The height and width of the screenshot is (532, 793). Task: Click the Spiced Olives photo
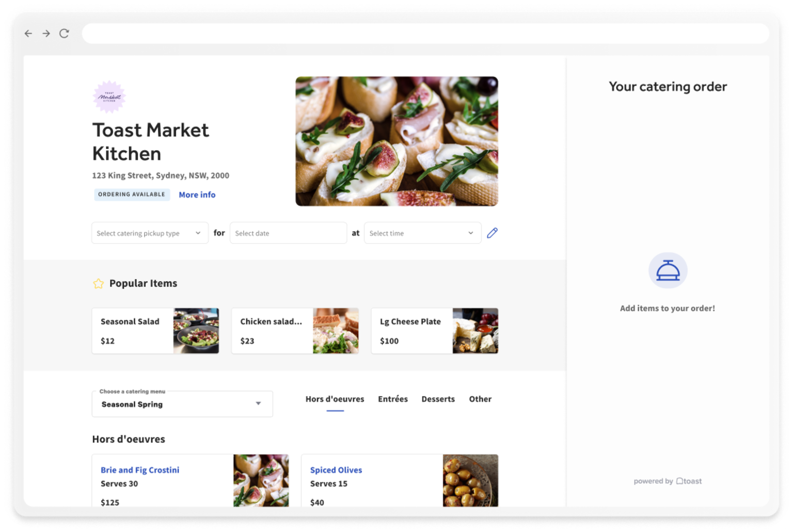tap(470, 480)
